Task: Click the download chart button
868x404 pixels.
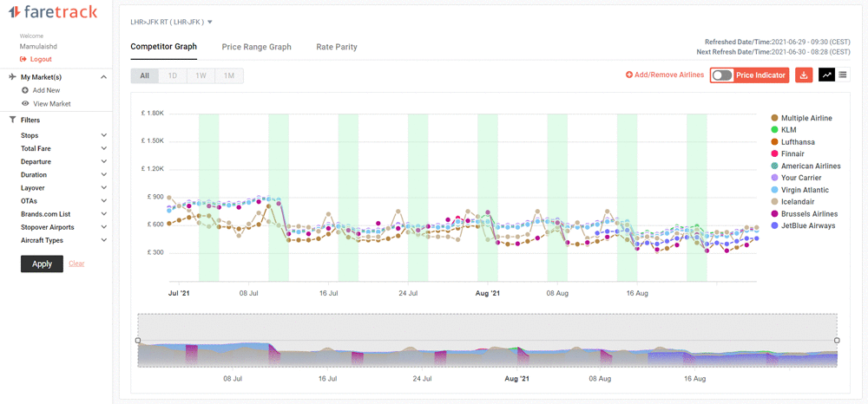Action: (x=804, y=75)
